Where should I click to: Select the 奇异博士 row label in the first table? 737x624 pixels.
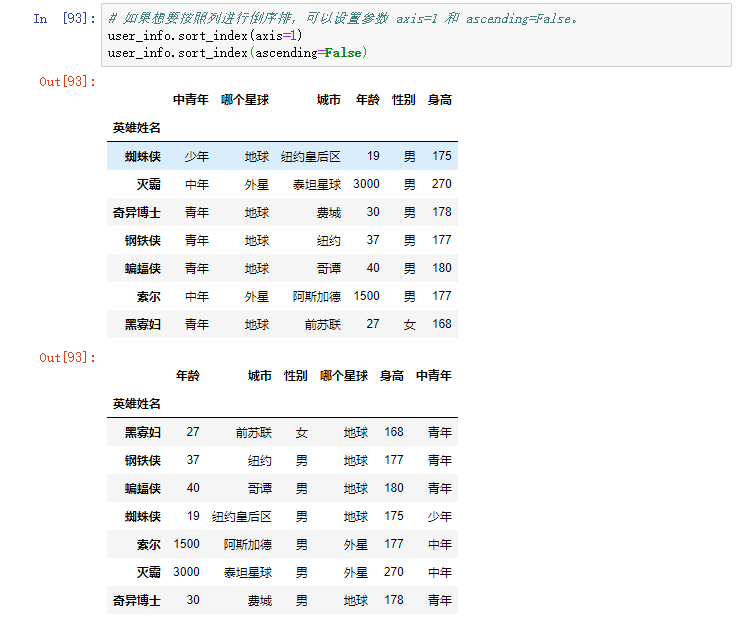point(137,212)
